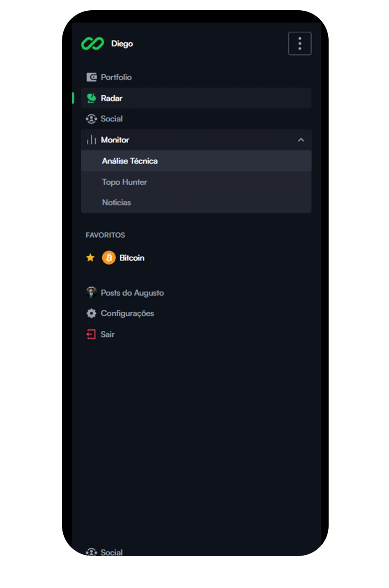This screenshot has width=389, height=588.
Task: Open the three-dot options menu
Action: 300,44
